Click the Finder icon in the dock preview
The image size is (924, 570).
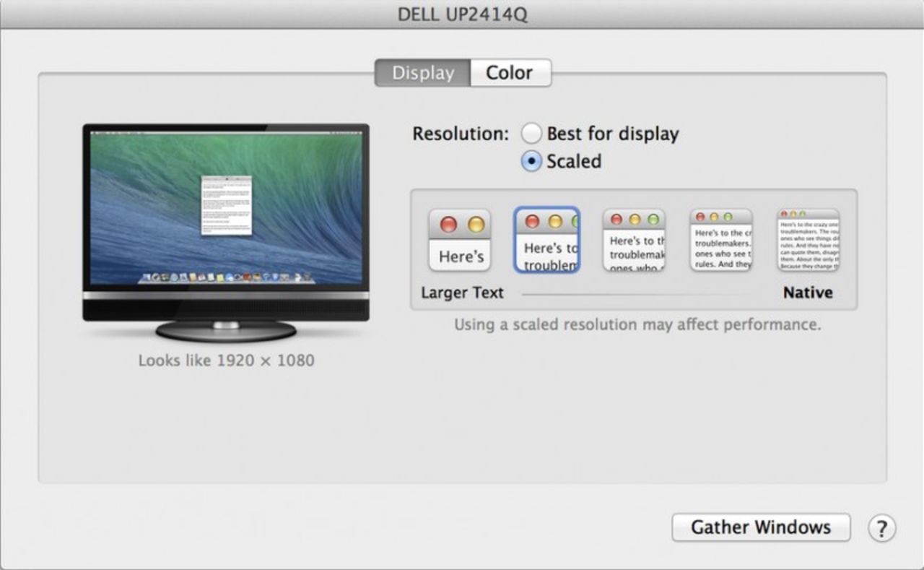coord(148,275)
